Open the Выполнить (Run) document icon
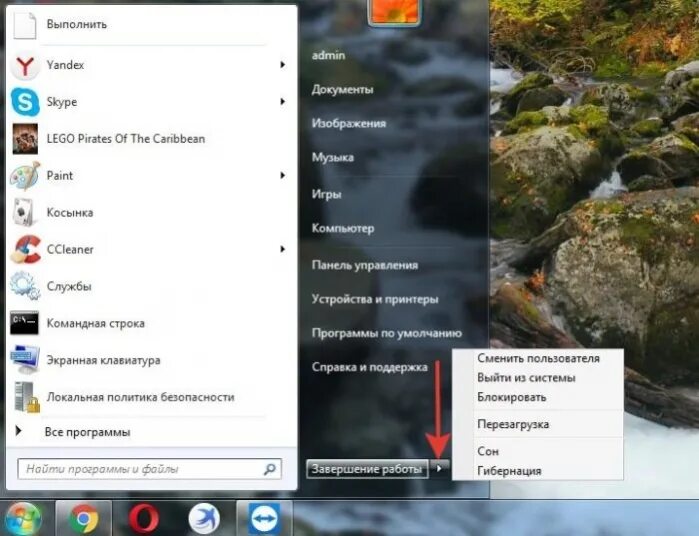 (25, 25)
